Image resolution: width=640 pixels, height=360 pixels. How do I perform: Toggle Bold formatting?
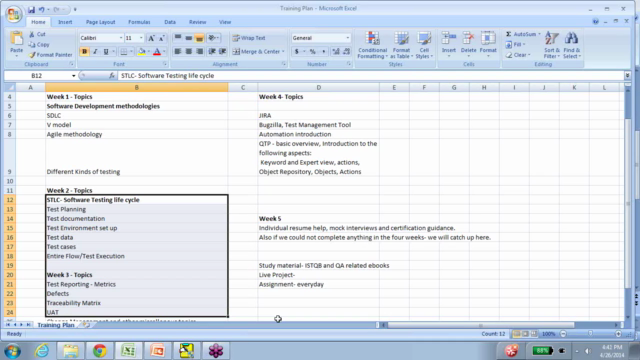(x=84, y=51)
